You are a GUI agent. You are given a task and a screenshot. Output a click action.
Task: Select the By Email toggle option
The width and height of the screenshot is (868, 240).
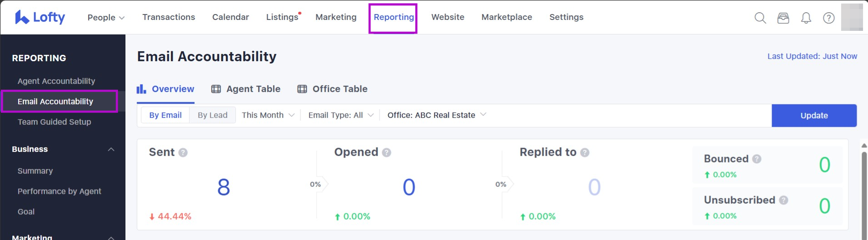pos(165,115)
